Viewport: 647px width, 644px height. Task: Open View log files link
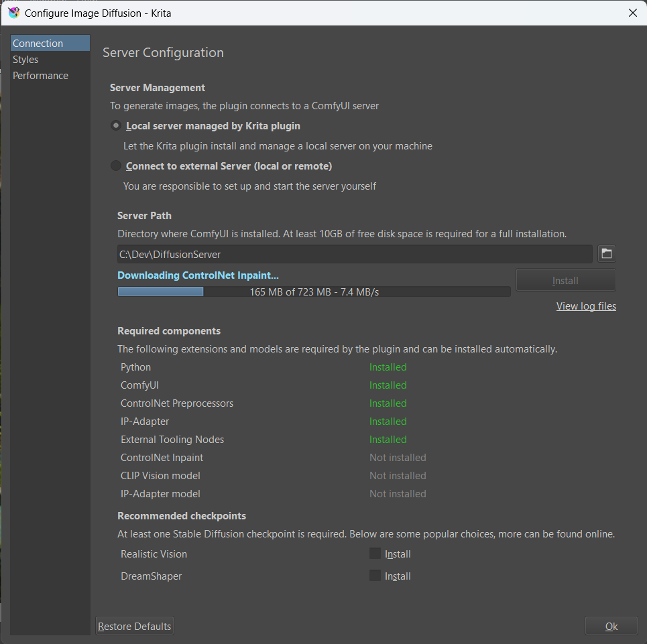[586, 306]
